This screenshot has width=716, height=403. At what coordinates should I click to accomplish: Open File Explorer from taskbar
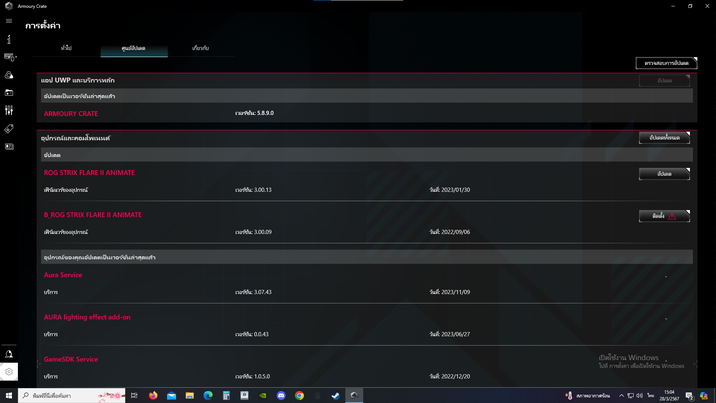click(190, 396)
